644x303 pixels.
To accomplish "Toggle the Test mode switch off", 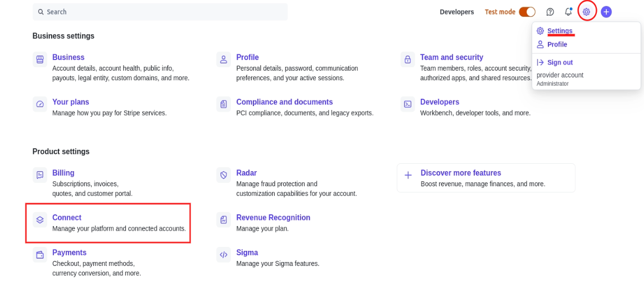I will [x=527, y=12].
